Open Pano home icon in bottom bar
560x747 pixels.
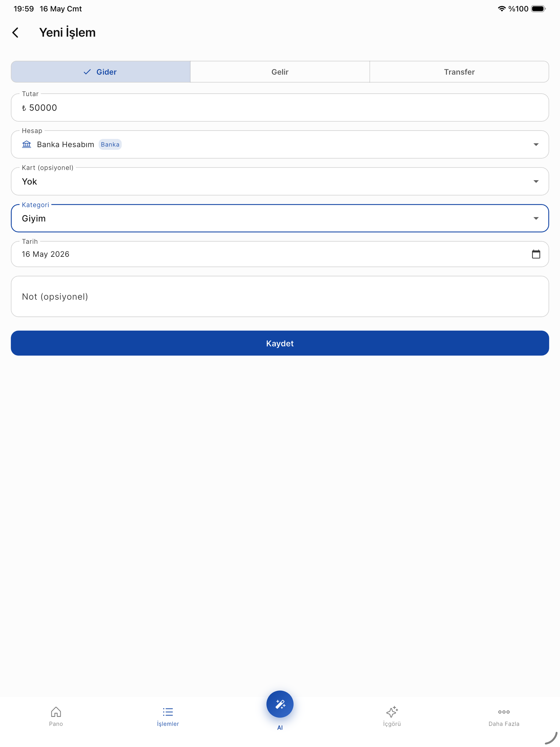coord(56,712)
